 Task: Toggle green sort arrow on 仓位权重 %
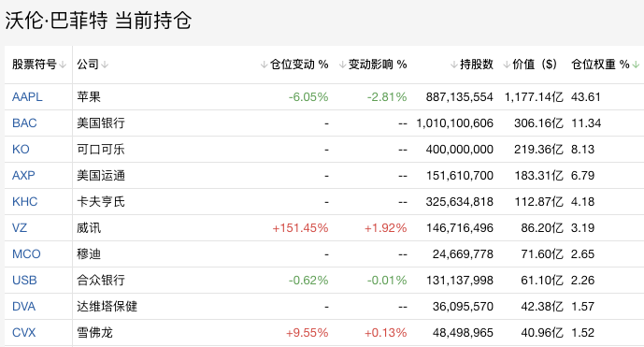tap(636, 65)
